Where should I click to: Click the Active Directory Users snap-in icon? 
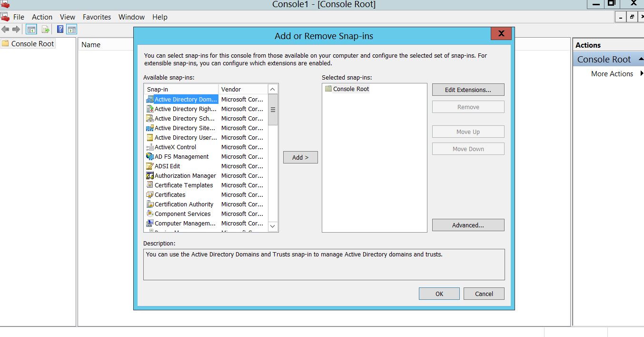(150, 137)
